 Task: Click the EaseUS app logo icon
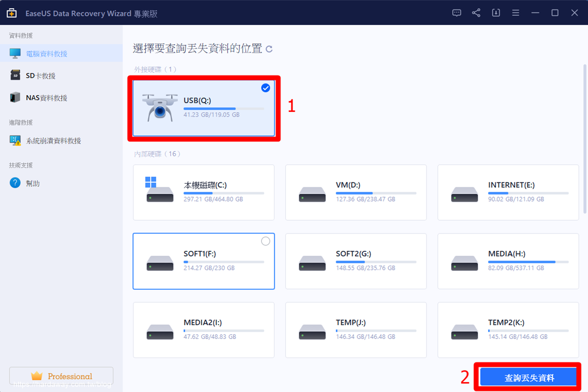(x=12, y=13)
